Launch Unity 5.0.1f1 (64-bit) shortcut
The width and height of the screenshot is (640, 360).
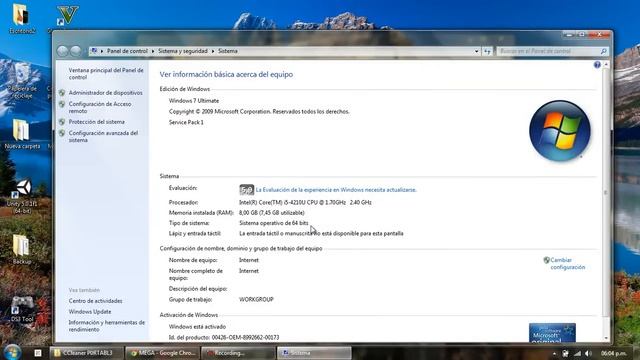point(22,197)
